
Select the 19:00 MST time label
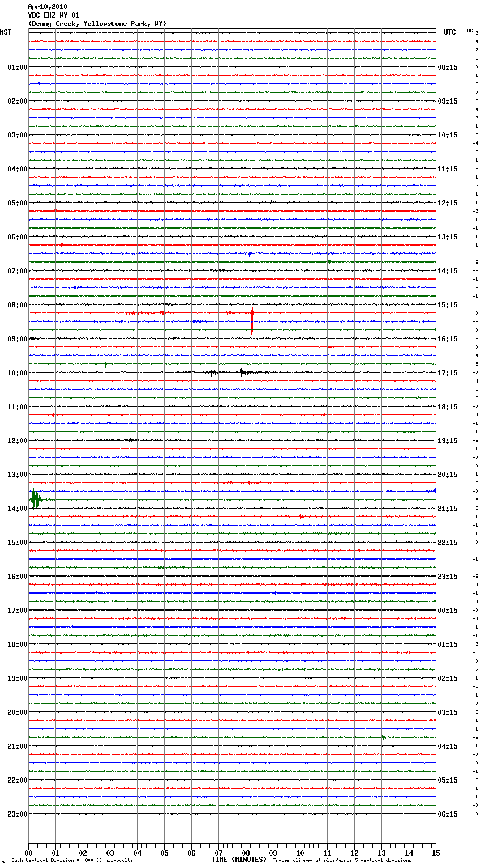click(x=18, y=678)
